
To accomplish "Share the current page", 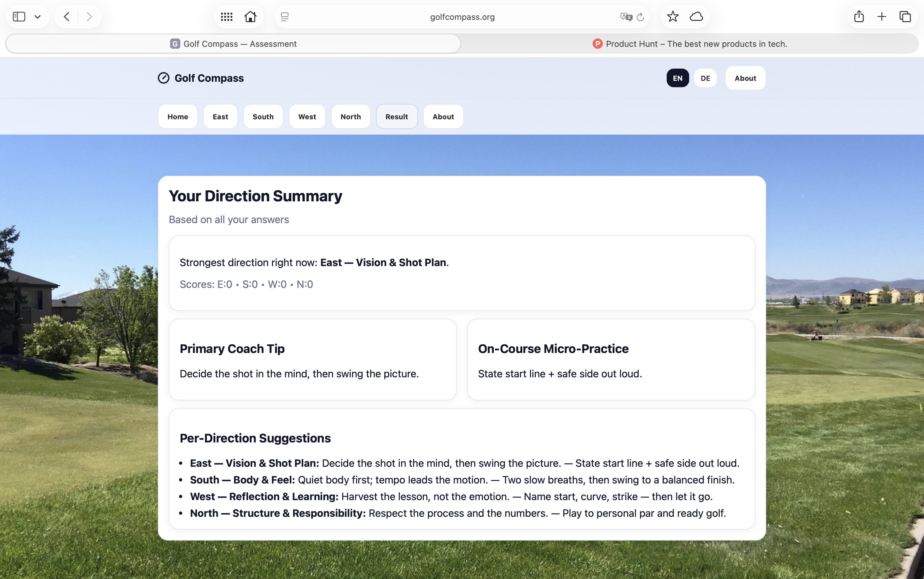I will 859,16.
